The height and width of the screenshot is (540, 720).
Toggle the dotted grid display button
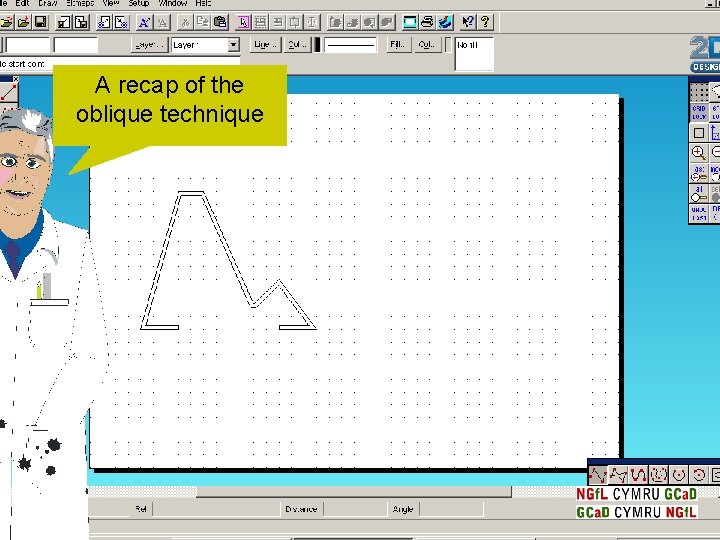(x=699, y=93)
